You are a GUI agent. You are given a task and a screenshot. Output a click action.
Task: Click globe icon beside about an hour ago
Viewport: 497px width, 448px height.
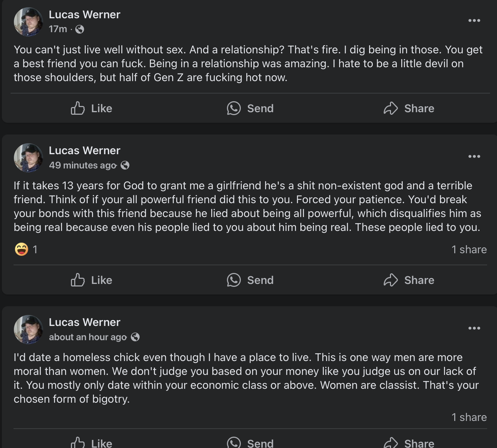135,337
